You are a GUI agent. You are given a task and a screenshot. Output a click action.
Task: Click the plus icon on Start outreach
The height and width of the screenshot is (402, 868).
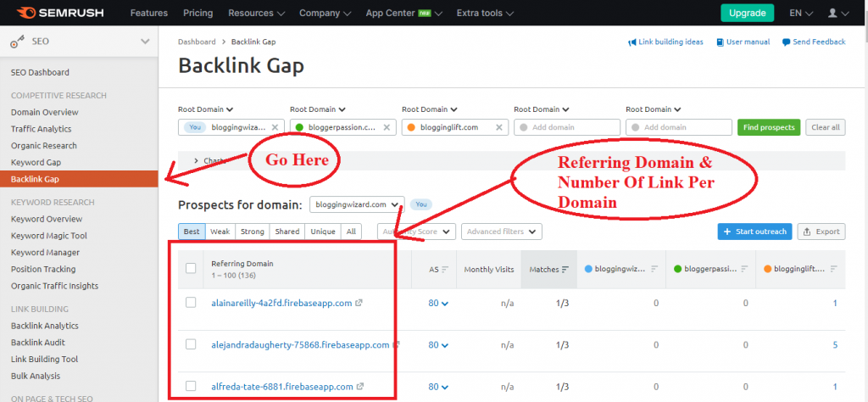point(726,232)
